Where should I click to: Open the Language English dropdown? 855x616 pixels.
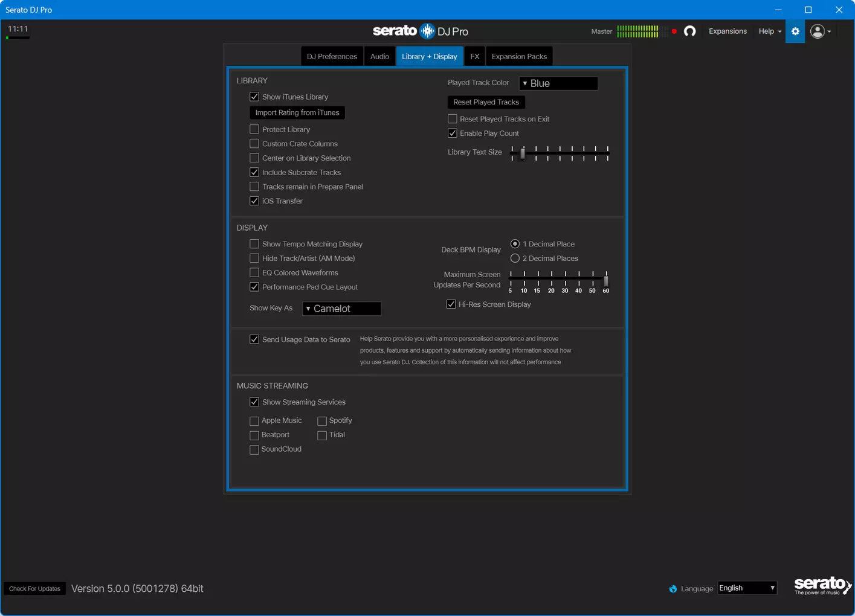coord(747,588)
